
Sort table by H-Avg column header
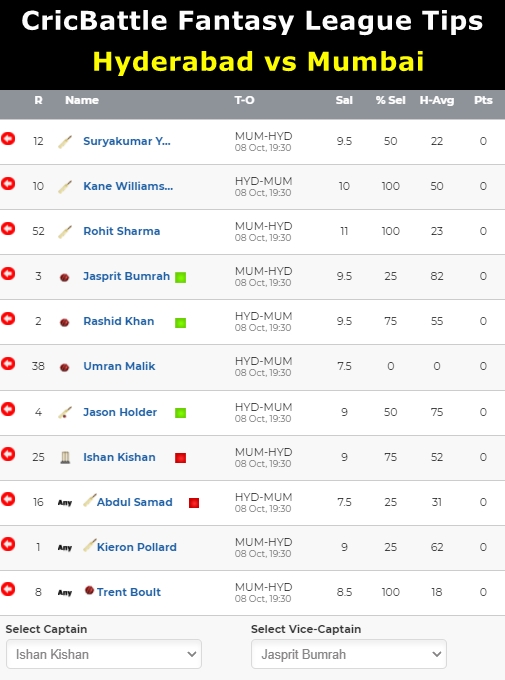click(x=437, y=100)
